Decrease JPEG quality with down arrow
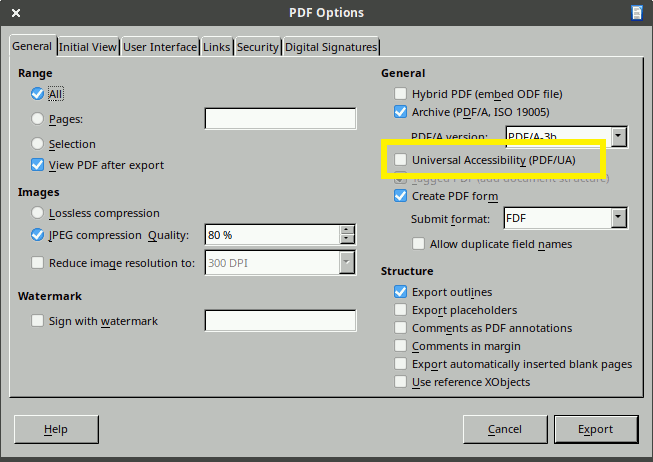Viewport: 653px width, 462px height. 347,239
